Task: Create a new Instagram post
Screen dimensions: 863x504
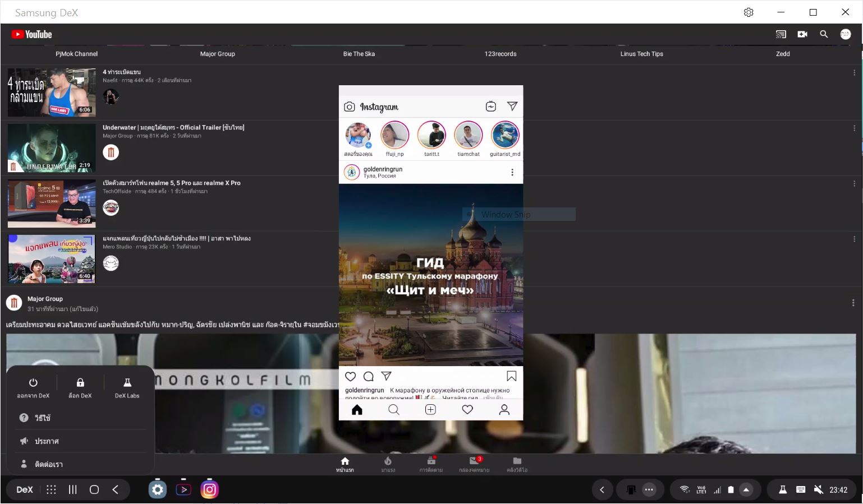Action: pos(430,410)
